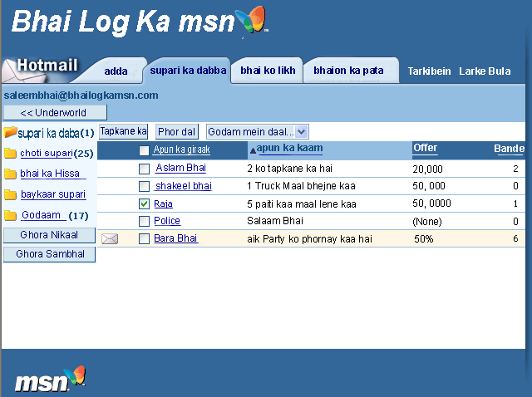
Task: Open the message from shakeel bhai
Action: pyautogui.click(x=184, y=186)
